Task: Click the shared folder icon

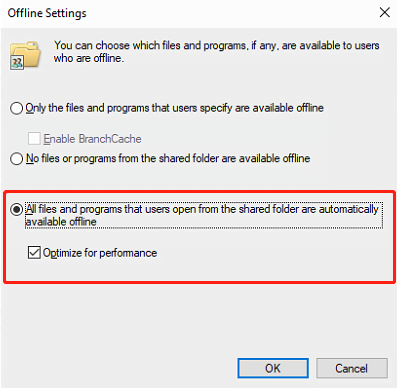Action: pyautogui.click(x=25, y=55)
